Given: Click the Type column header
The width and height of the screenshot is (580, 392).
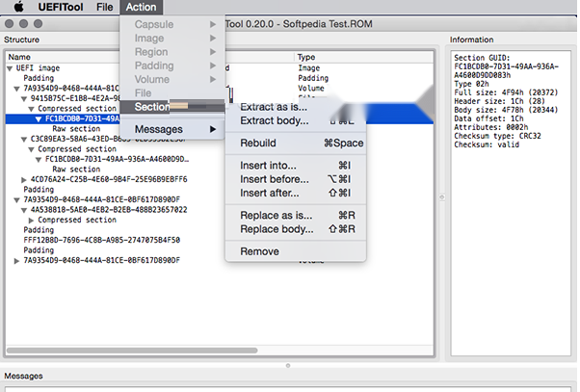Looking at the screenshot, I should coord(306,58).
